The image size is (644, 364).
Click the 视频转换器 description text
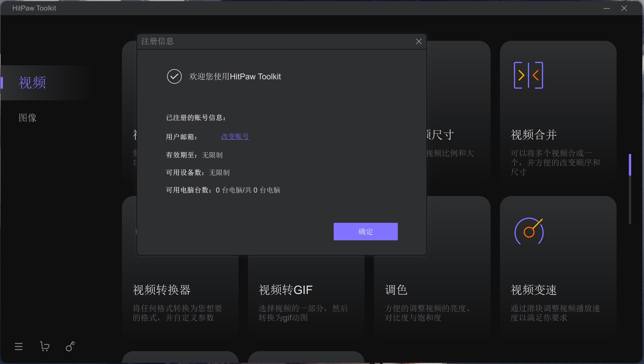coord(177,313)
